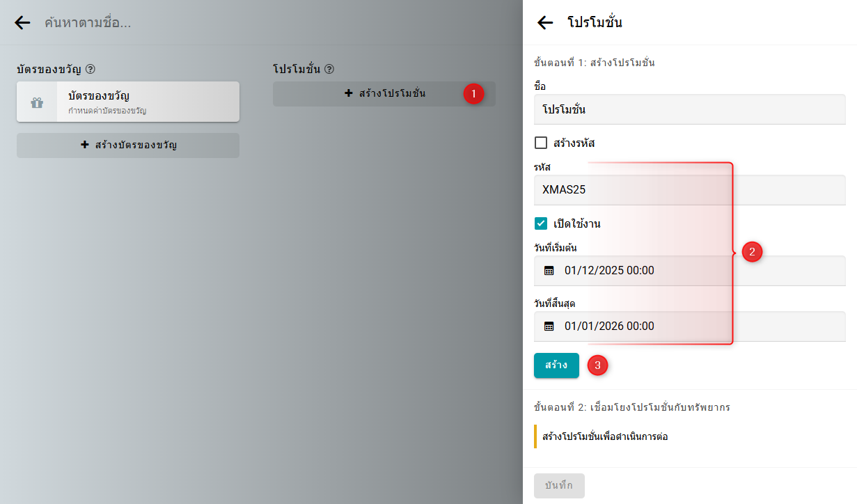The image size is (857, 504).
Task: Click the สร้างโปรโมชั่น button
Action: [384, 94]
